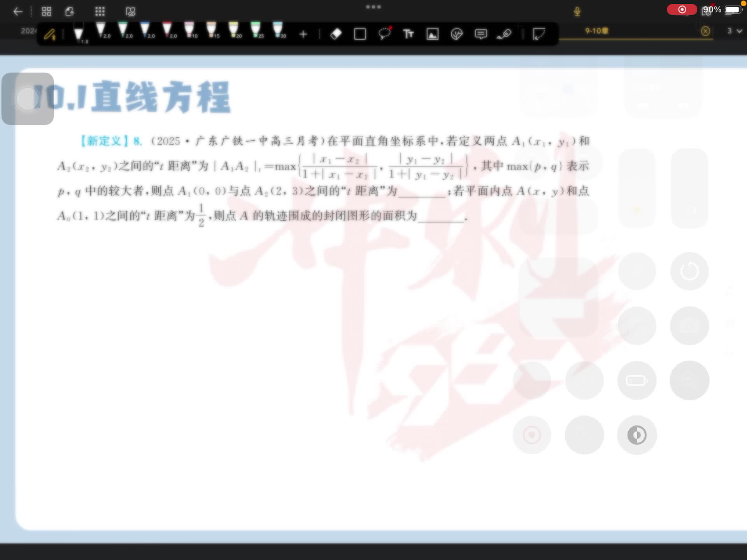Select the lasso selection tool

pyautogui.click(x=384, y=34)
